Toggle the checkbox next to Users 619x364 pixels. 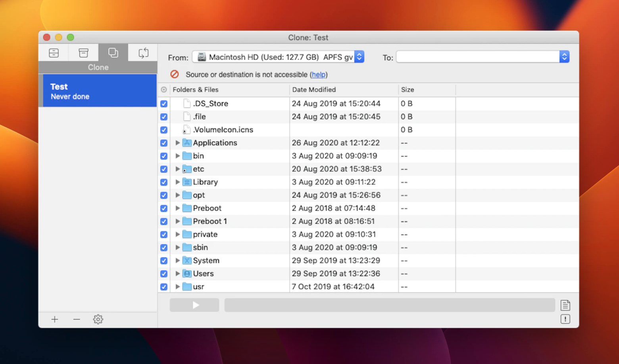164,274
